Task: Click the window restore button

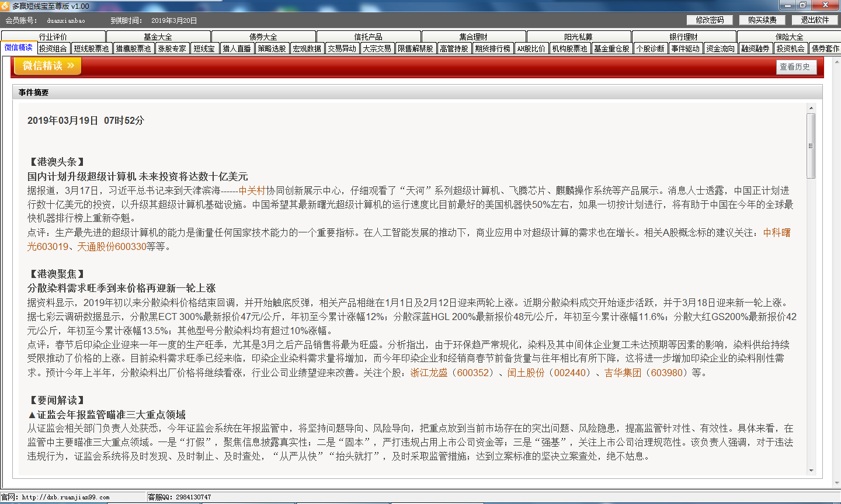Action: 803,5
